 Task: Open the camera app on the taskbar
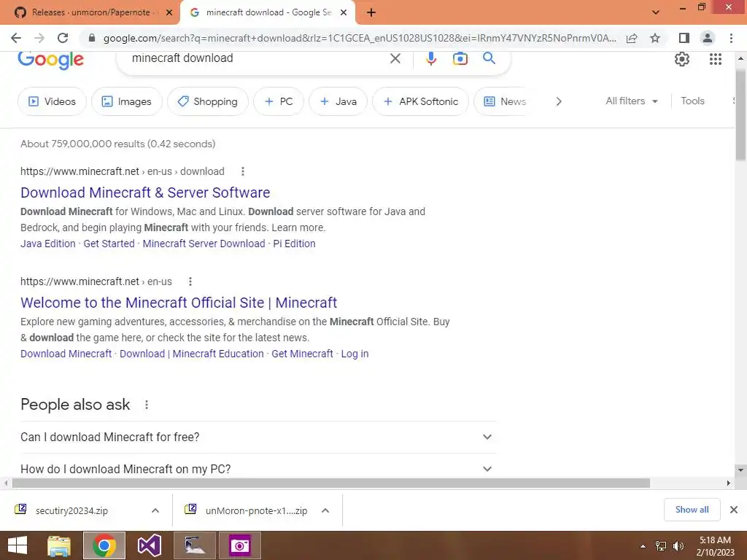239,545
